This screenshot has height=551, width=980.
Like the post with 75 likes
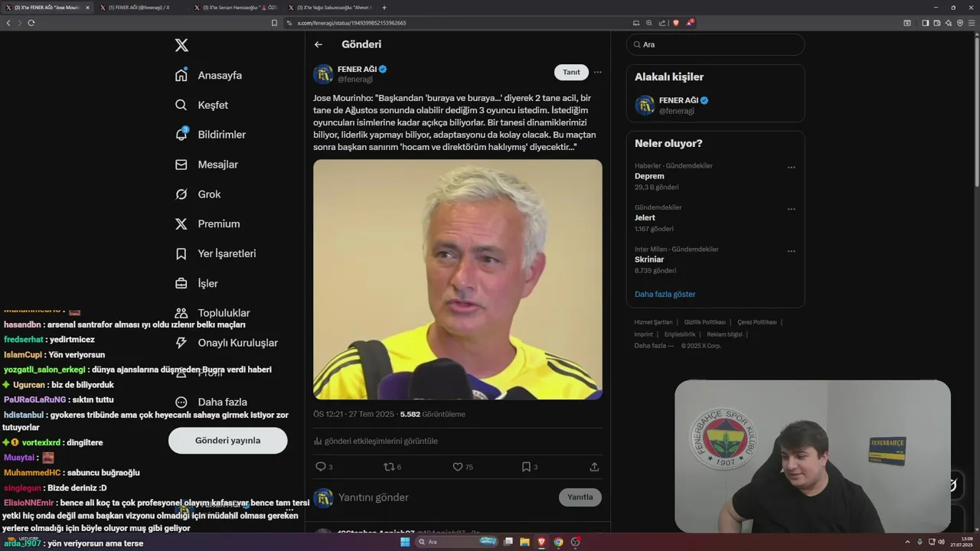pyautogui.click(x=458, y=467)
